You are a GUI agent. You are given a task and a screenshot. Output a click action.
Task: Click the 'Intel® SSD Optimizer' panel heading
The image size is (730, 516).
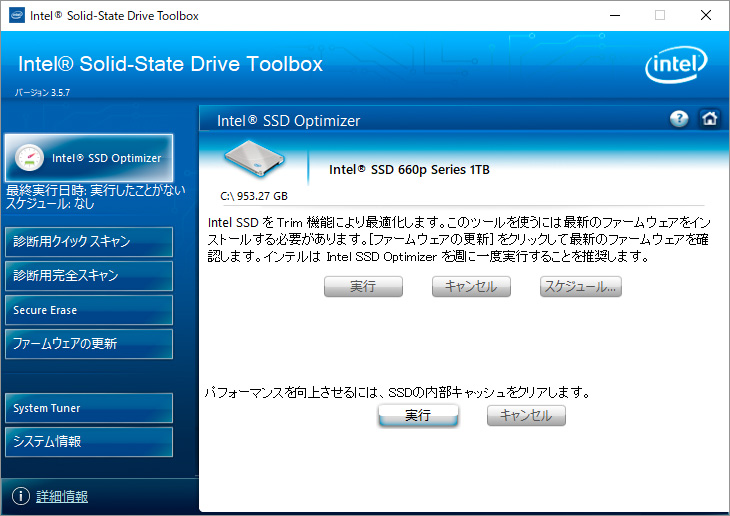pos(288,121)
